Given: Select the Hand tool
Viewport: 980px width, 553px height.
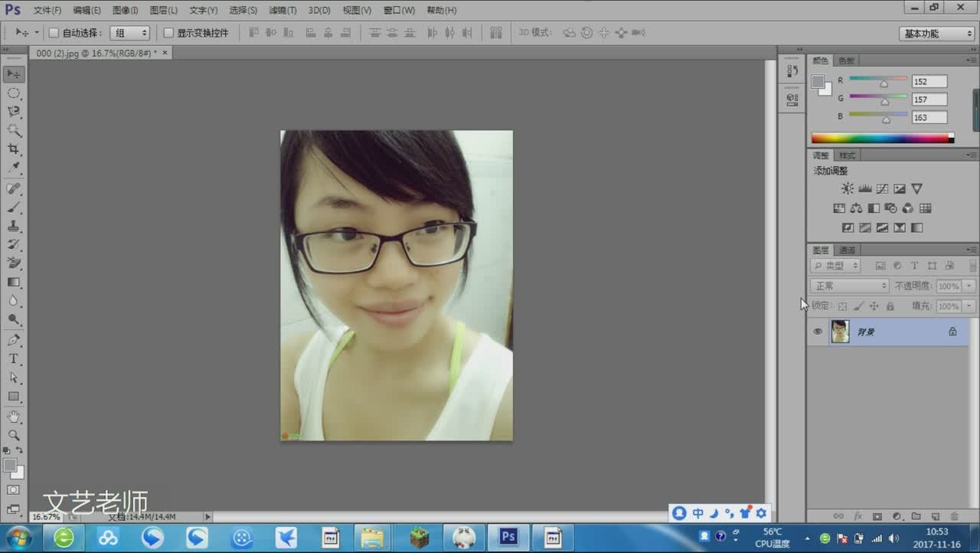Looking at the screenshot, I should click(x=14, y=417).
